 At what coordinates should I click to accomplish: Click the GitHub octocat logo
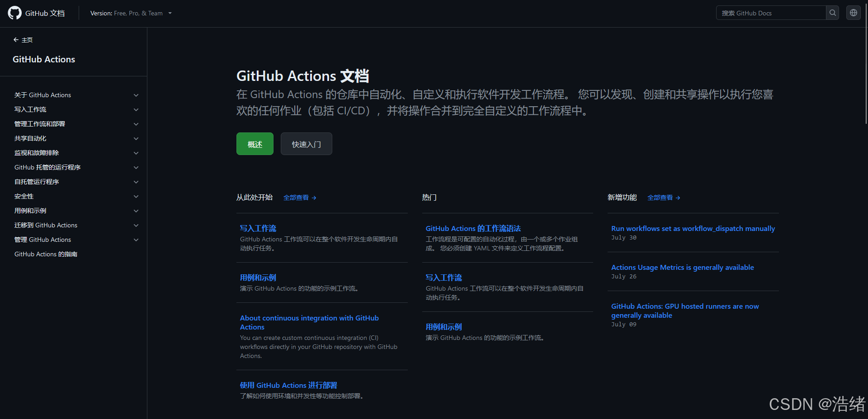[x=14, y=13]
